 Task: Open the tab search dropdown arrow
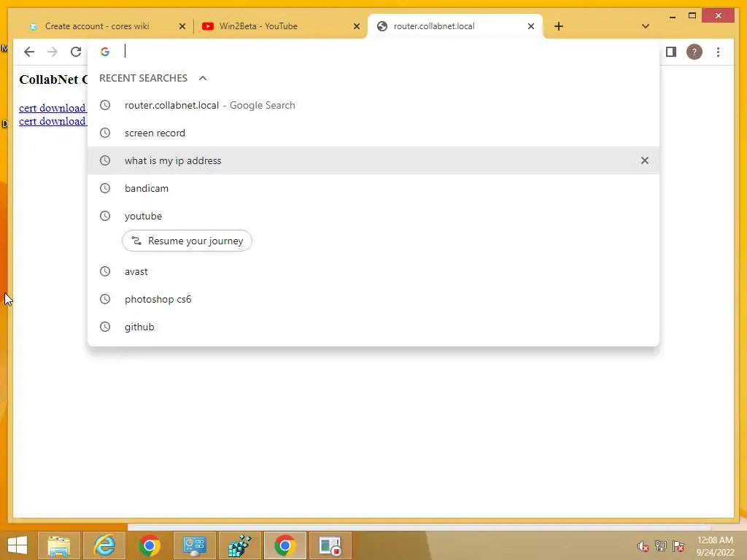[x=645, y=26]
